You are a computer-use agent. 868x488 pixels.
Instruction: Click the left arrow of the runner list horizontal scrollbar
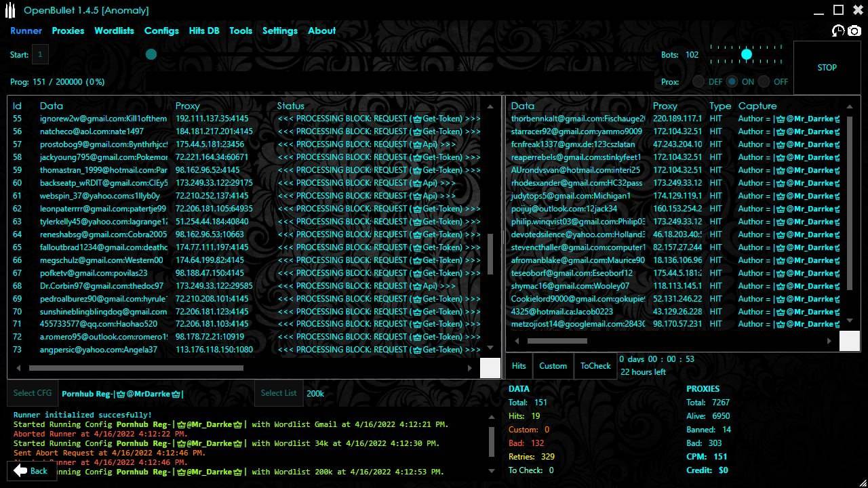(18, 368)
